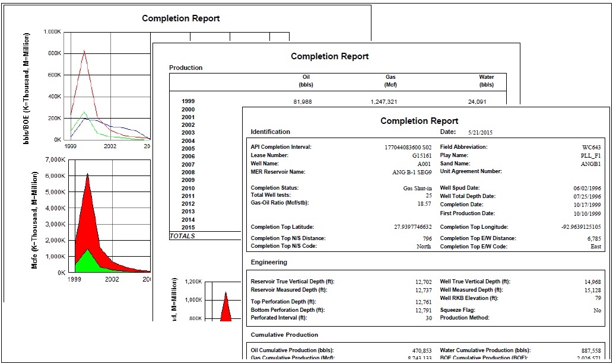
Task: Click the bbls/BOE vertical axis title
Action: 26,88
